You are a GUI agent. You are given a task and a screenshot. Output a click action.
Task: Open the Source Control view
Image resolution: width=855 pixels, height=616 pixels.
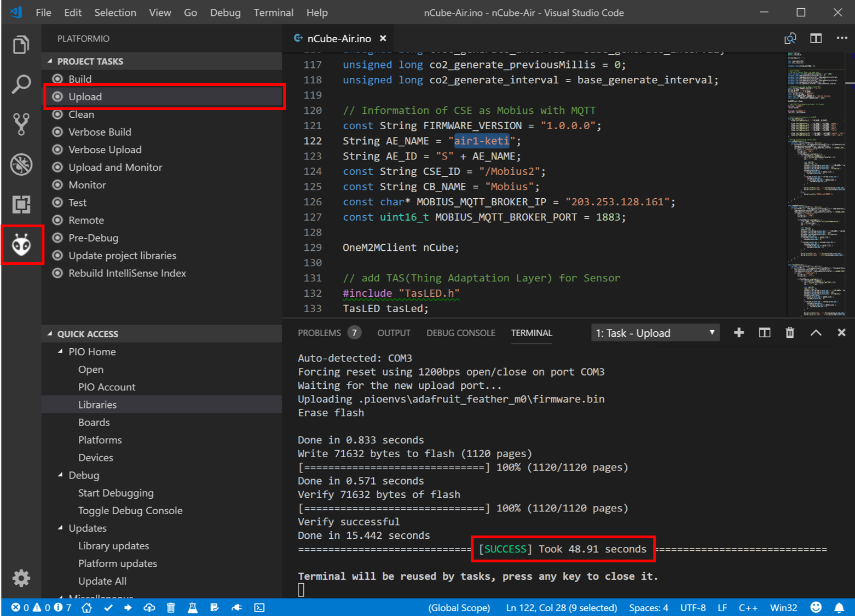[x=21, y=124]
